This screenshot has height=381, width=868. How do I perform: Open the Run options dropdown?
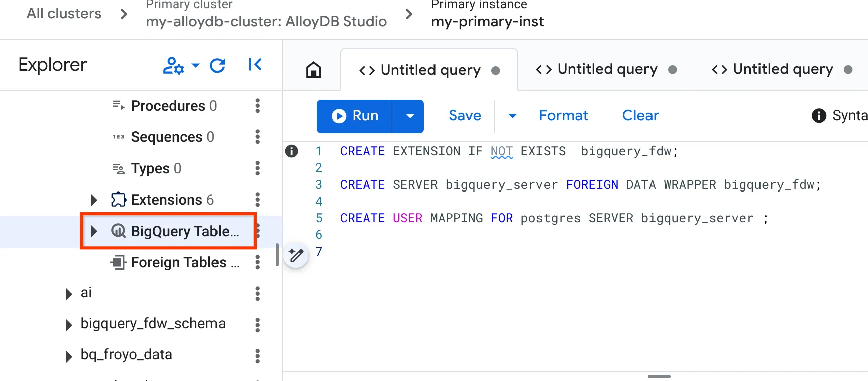point(410,116)
